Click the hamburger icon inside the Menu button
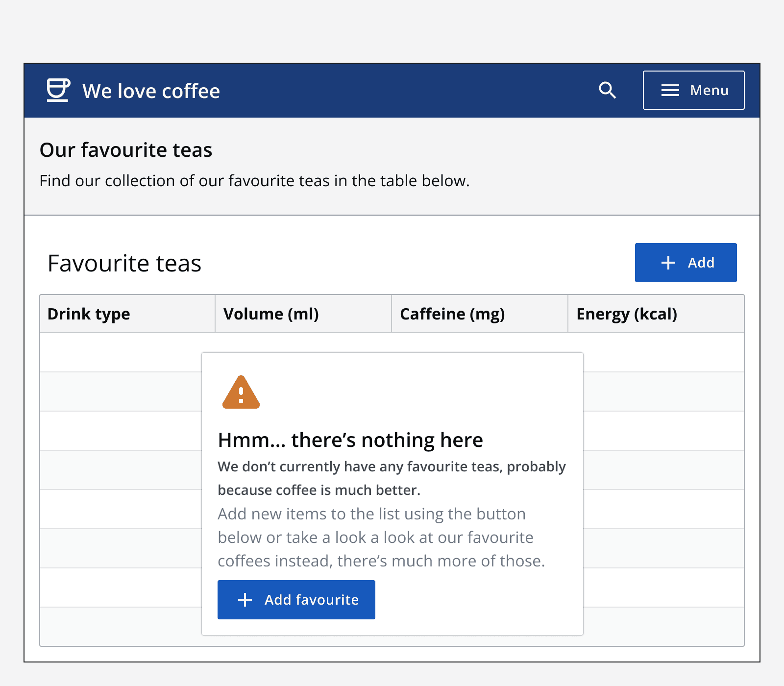 pyautogui.click(x=670, y=90)
